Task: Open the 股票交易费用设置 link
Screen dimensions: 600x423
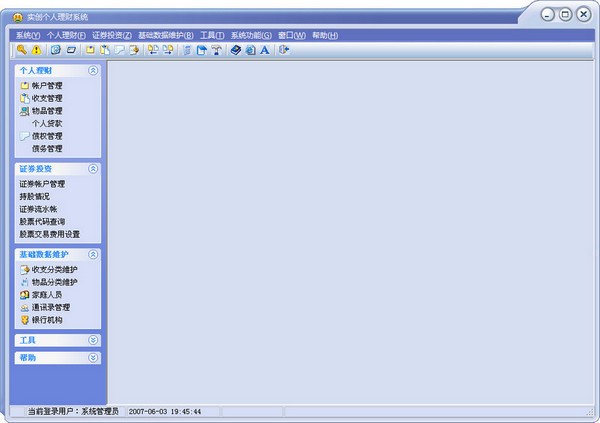Action: (50, 234)
